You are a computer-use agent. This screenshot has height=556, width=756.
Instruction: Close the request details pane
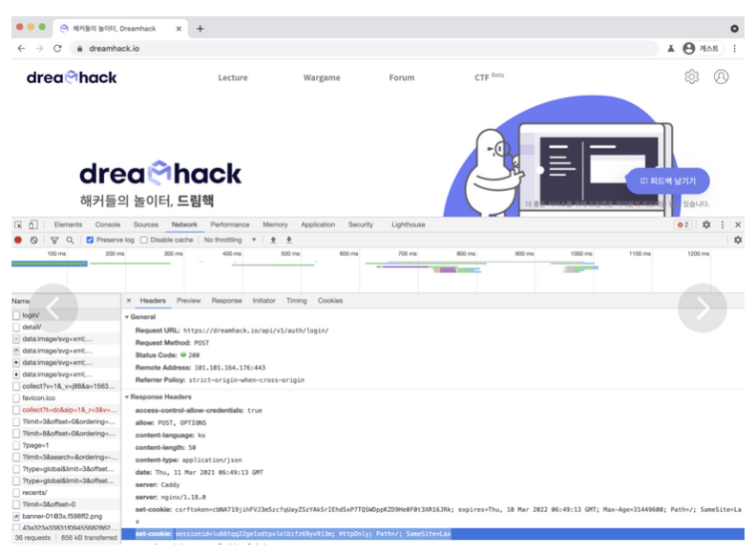coord(129,301)
